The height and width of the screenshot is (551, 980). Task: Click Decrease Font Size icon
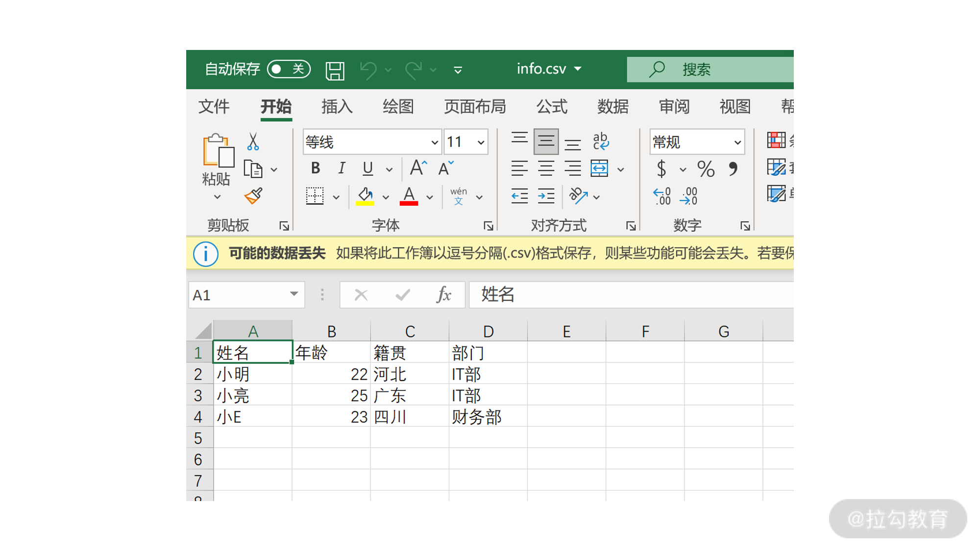pos(446,168)
